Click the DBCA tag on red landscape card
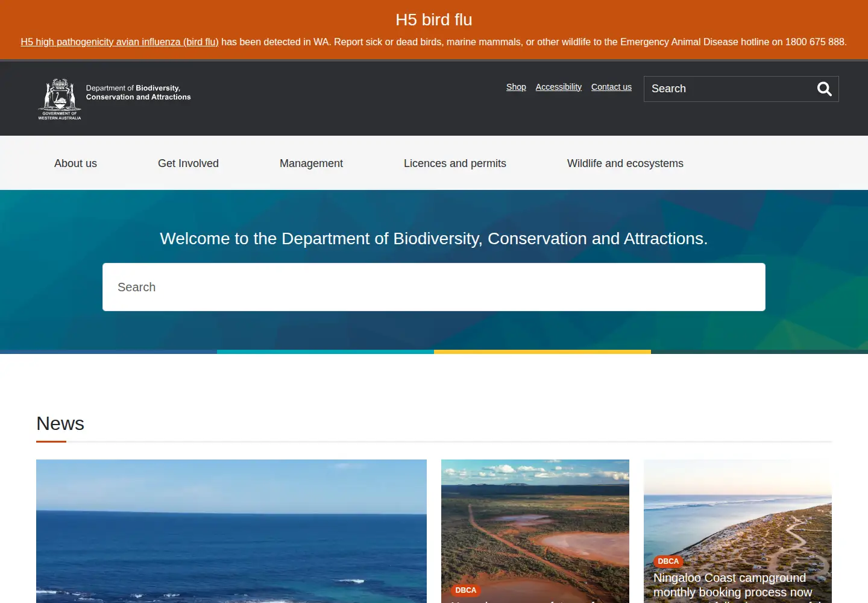Image resolution: width=868 pixels, height=603 pixels. (x=465, y=590)
